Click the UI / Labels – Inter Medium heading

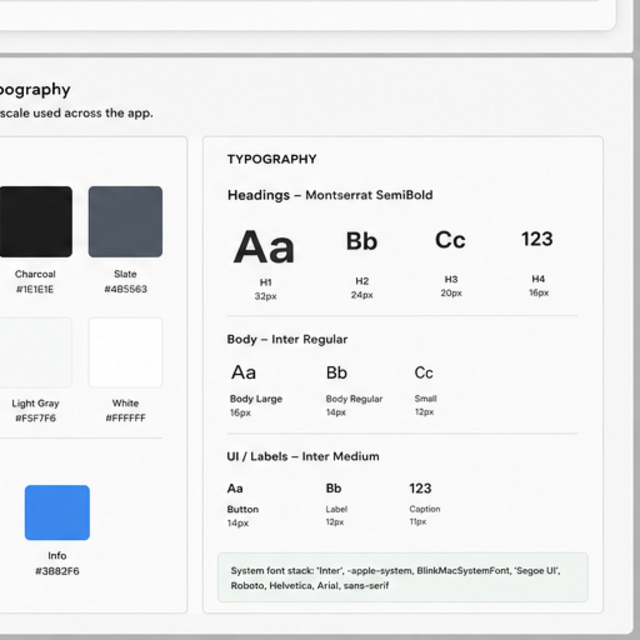(x=303, y=456)
